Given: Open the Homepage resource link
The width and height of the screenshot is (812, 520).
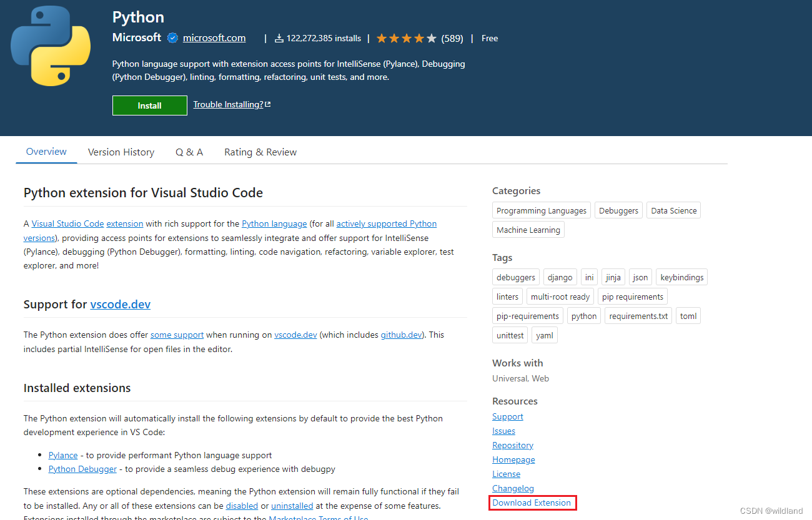Looking at the screenshot, I should [513, 459].
